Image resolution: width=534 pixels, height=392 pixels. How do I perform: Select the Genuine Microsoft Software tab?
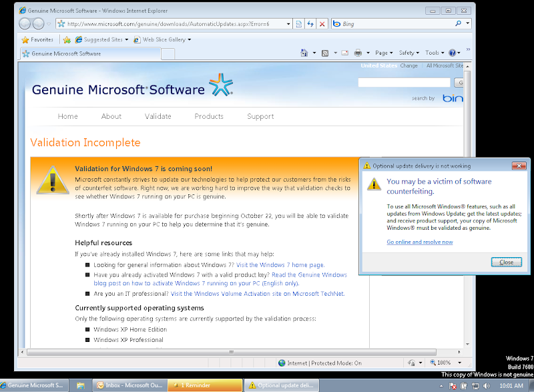pyautogui.click(x=90, y=53)
